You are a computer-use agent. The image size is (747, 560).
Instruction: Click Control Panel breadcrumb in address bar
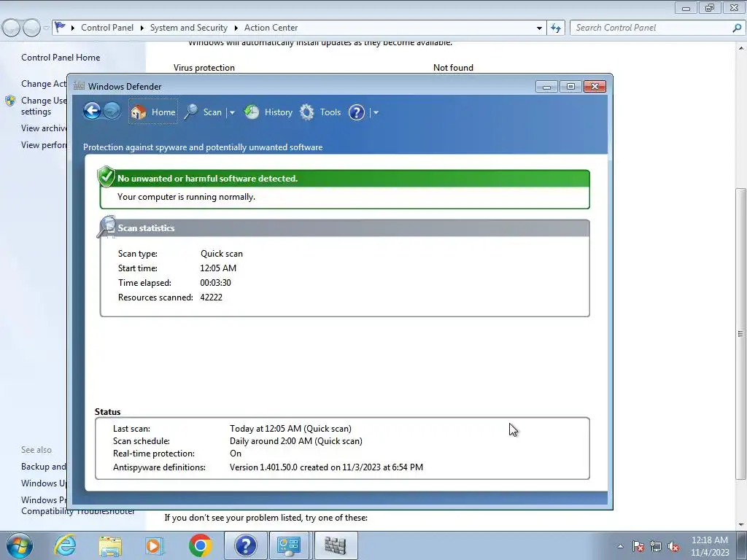pyautogui.click(x=107, y=28)
